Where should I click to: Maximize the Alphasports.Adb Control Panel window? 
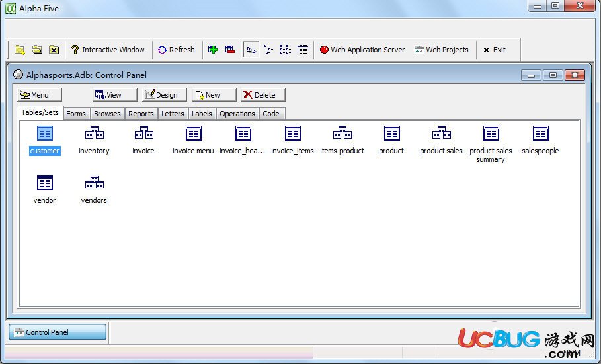(553, 75)
